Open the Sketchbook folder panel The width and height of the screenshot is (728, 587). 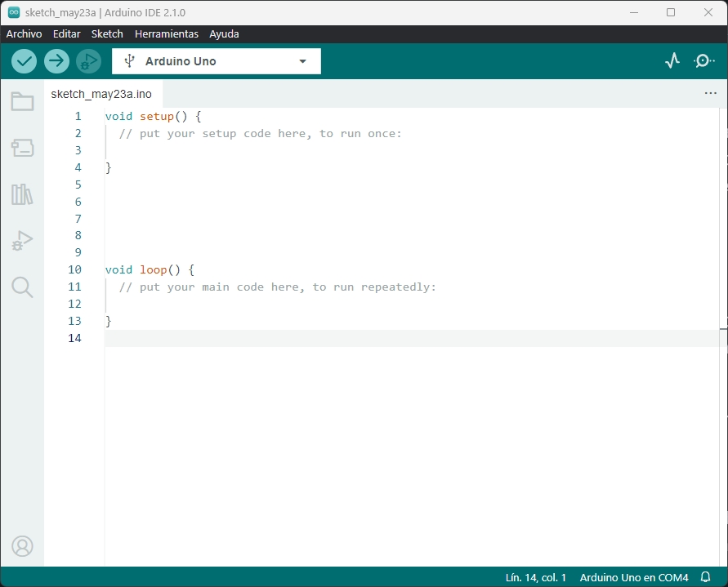[22, 102]
